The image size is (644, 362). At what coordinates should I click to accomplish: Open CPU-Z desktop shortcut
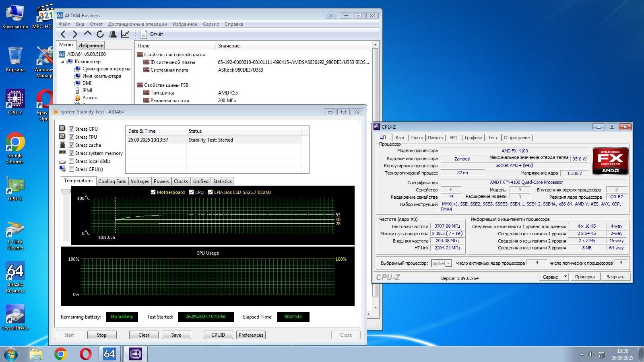click(x=15, y=102)
